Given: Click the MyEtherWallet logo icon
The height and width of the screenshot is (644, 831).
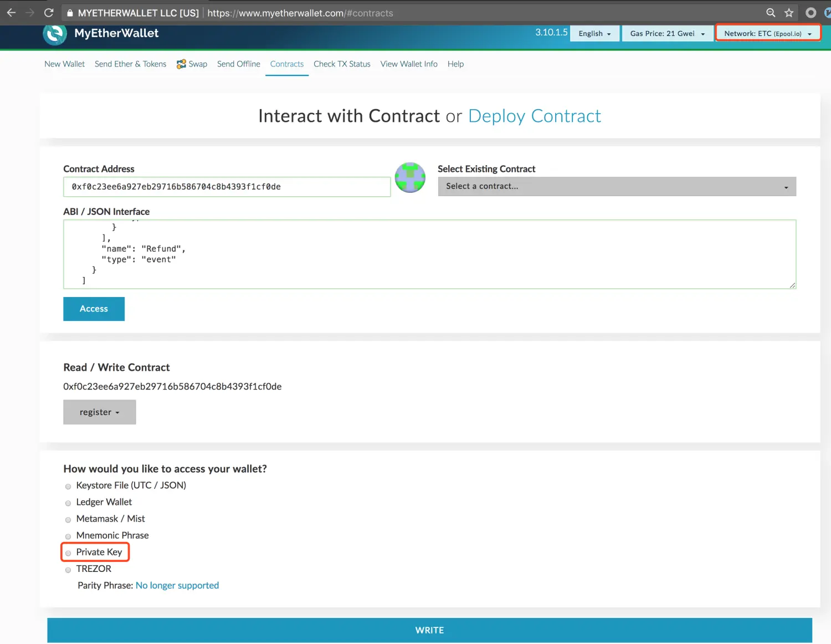Looking at the screenshot, I should pos(55,34).
